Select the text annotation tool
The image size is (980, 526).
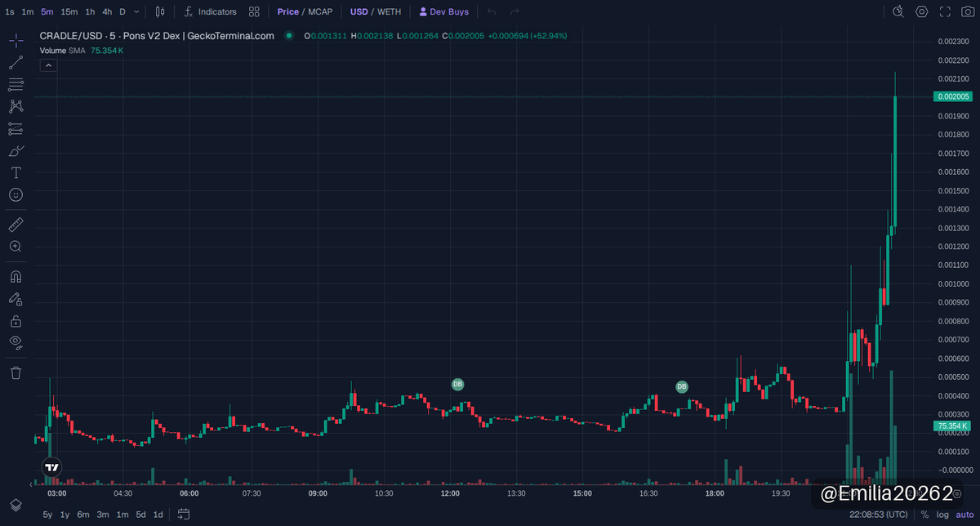click(x=16, y=172)
